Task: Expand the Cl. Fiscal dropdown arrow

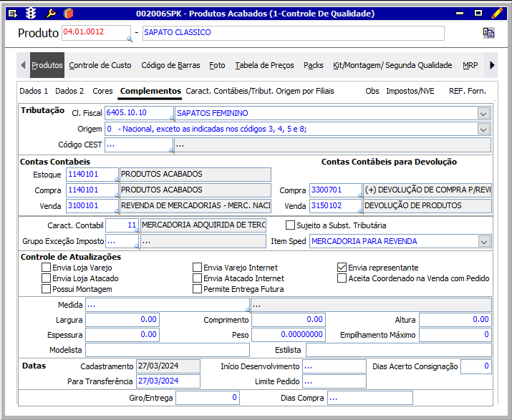Action: pos(483,113)
